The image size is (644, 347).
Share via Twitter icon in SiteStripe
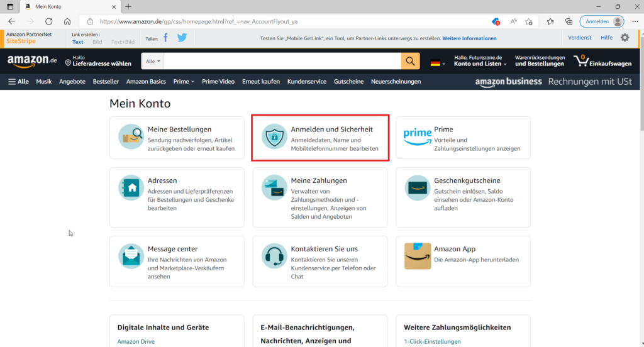(x=182, y=38)
